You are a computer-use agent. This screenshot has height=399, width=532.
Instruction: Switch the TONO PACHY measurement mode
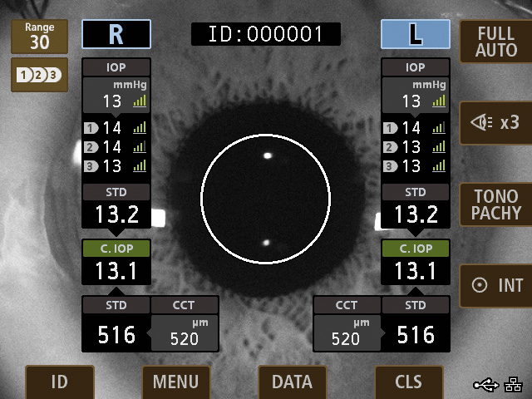click(496, 204)
